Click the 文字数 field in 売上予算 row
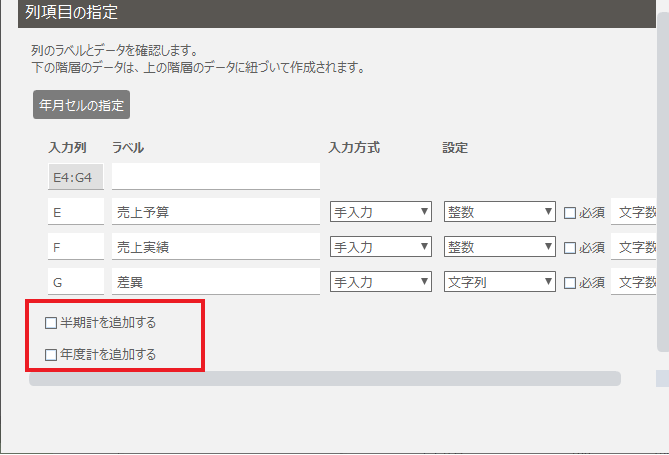The height and width of the screenshot is (455, 669). [x=637, y=212]
